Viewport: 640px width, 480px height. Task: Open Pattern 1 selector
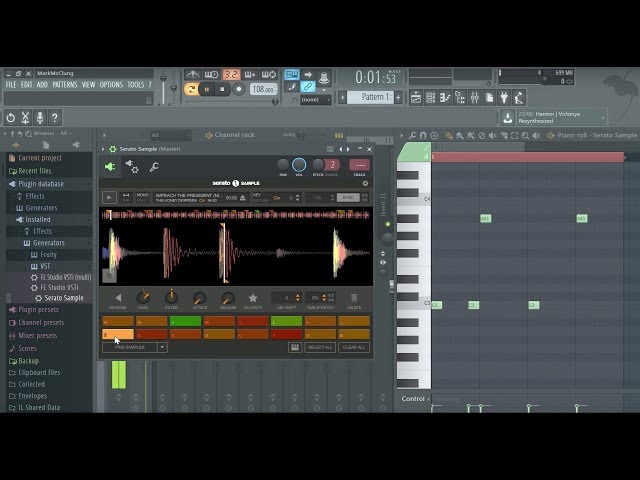coord(370,97)
